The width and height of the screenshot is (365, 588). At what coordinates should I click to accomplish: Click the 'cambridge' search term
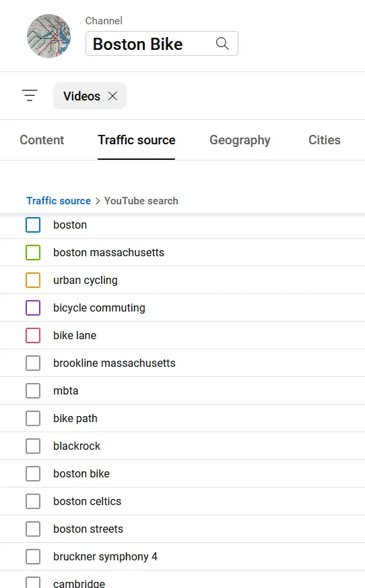coord(79,583)
